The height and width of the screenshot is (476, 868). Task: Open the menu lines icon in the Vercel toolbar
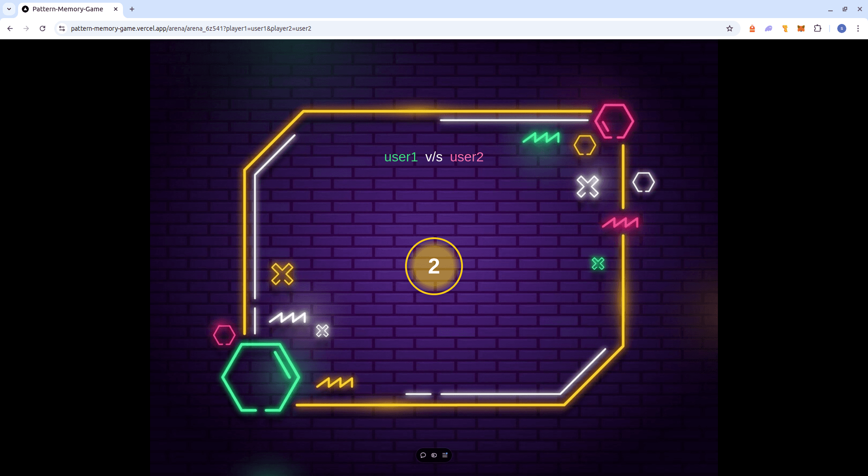tap(445, 455)
